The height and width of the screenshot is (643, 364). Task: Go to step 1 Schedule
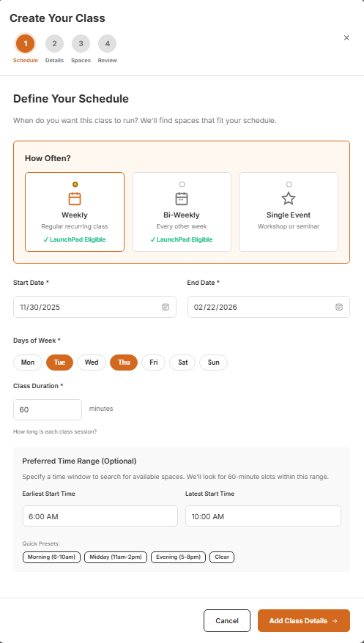coord(26,44)
